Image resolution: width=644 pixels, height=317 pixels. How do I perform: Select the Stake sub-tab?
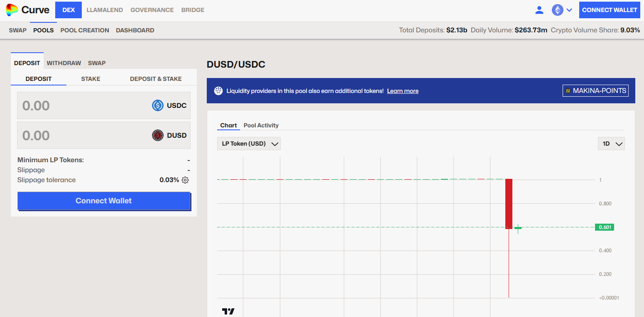[91, 79]
